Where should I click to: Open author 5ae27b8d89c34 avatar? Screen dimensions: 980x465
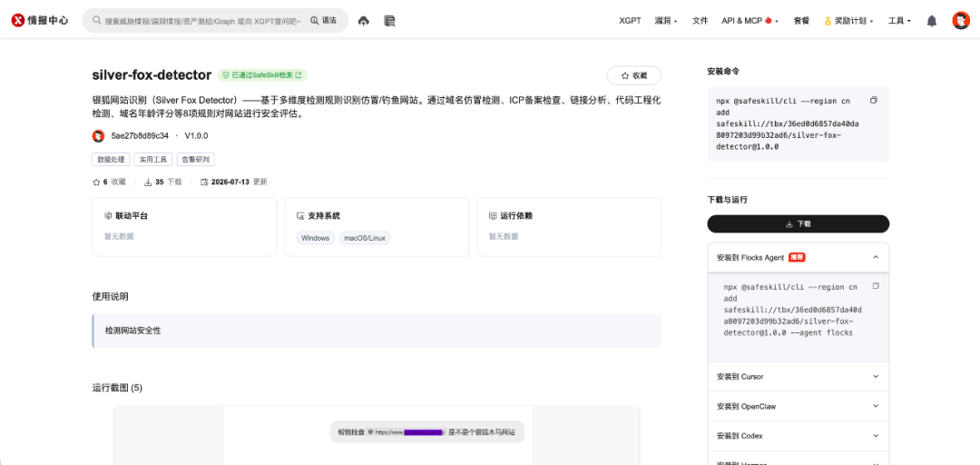pos(98,136)
